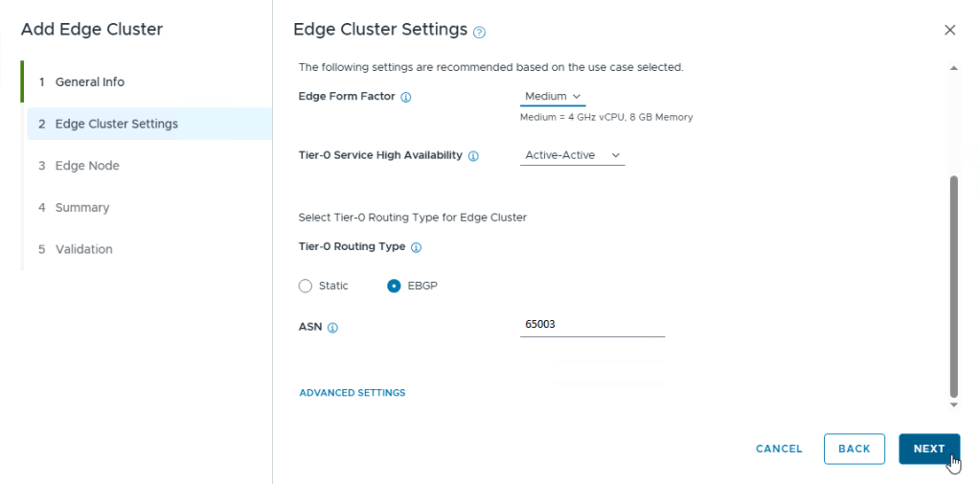Jump to the Edge Node step
980x484 pixels.
click(x=87, y=166)
